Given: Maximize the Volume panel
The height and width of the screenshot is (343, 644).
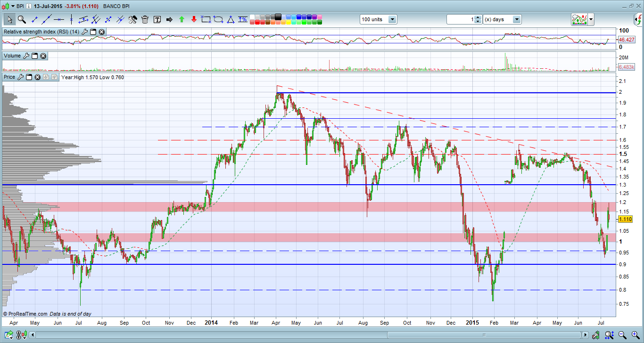Looking at the screenshot, I should (x=34, y=56).
